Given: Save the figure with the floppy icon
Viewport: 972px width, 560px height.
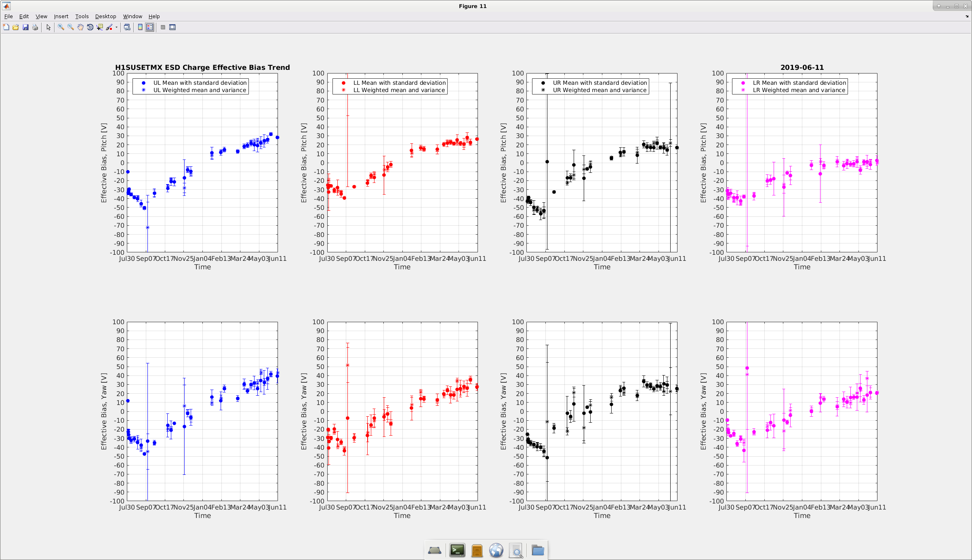Looking at the screenshot, I should click(25, 27).
